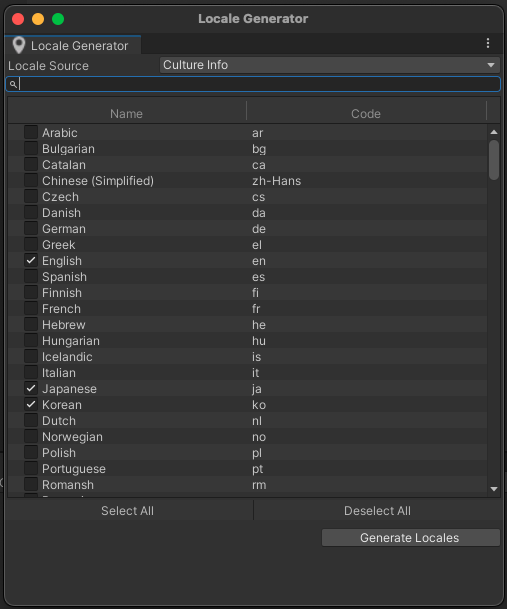Maximize the window with green button

point(58,19)
